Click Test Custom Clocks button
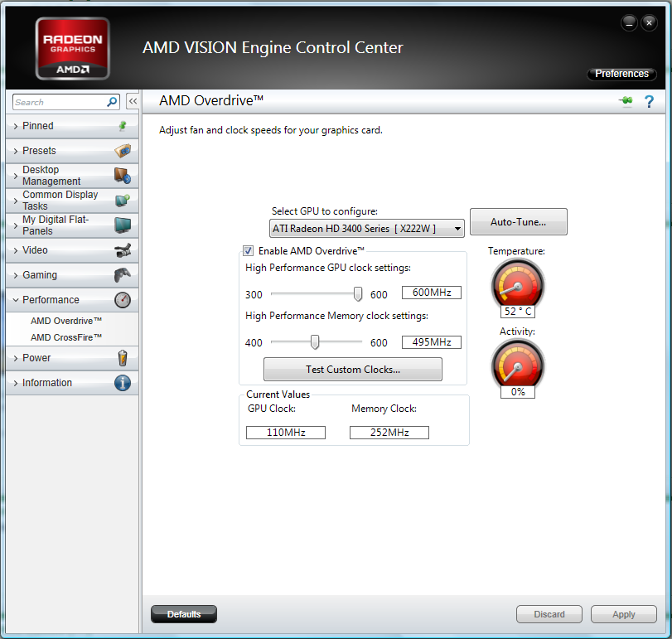 click(x=353, y=370)
